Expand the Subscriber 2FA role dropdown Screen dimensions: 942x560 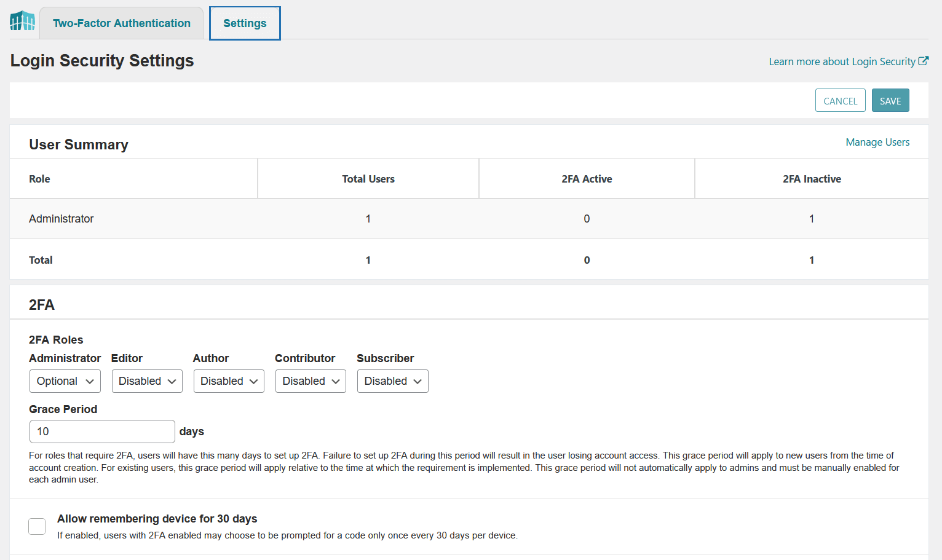click(393, 381)
